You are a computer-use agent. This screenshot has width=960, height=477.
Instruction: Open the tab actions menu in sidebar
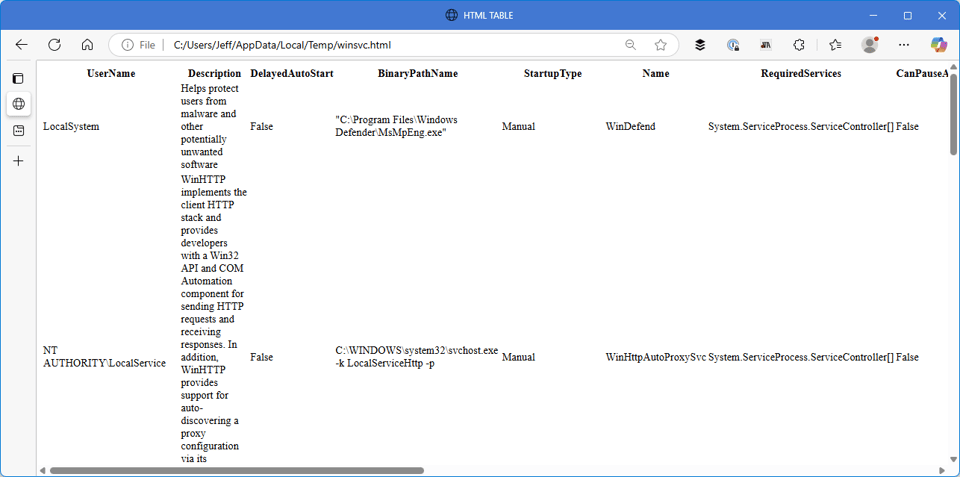18,78
